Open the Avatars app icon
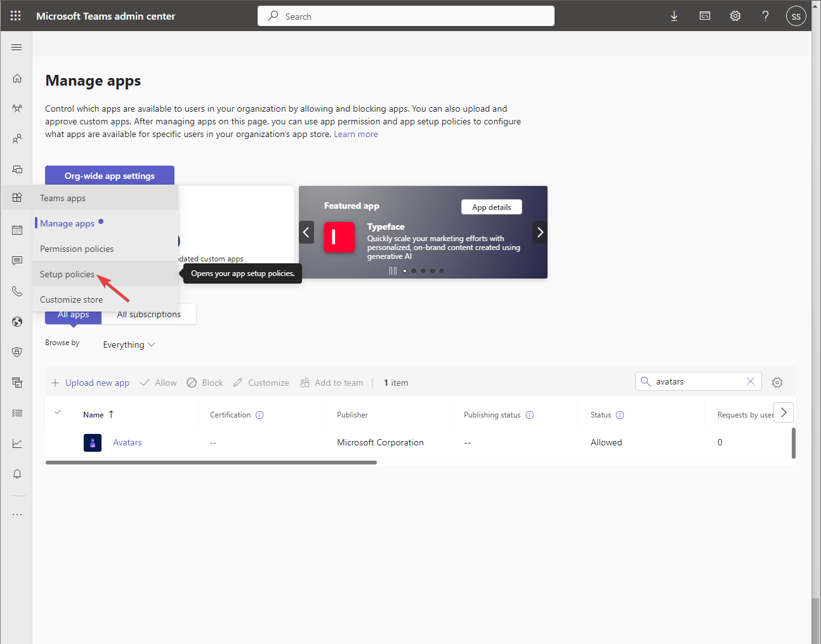This screenshot has width=821, height=644. (x=93, y=442)
